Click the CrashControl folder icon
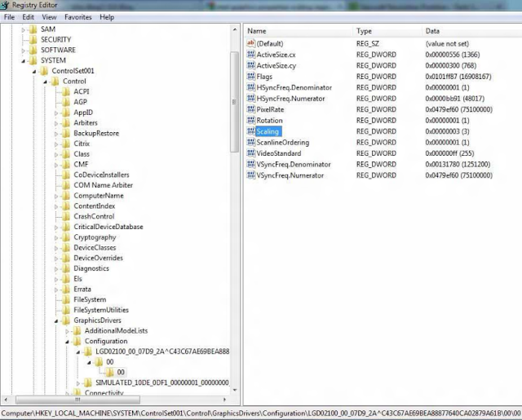The width and height of the screenshot is (522, 420). coord(66,216)
